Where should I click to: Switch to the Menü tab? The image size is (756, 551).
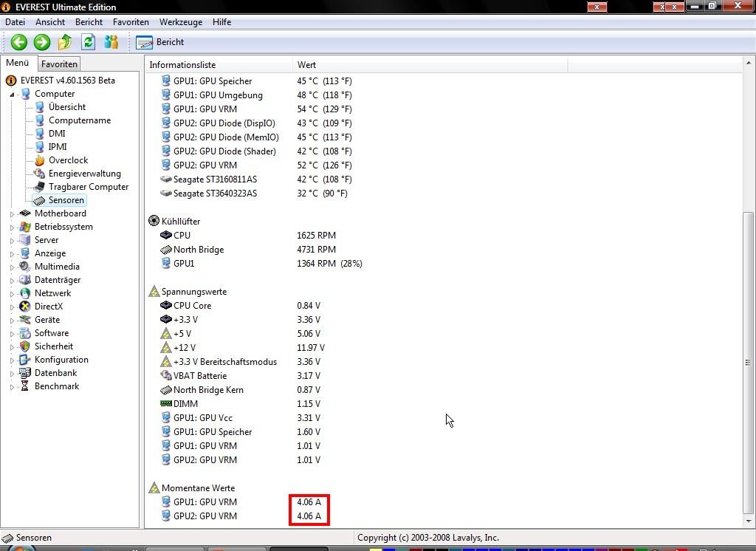tap(18, 63)
